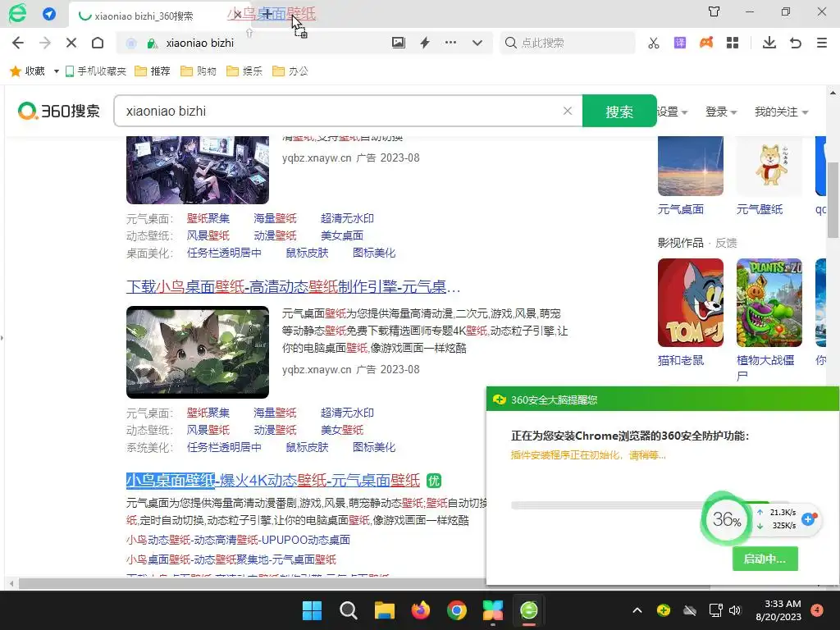Click the scissors screenshot tool icon
The image size is (840, 630).
[x=654, y=43]
